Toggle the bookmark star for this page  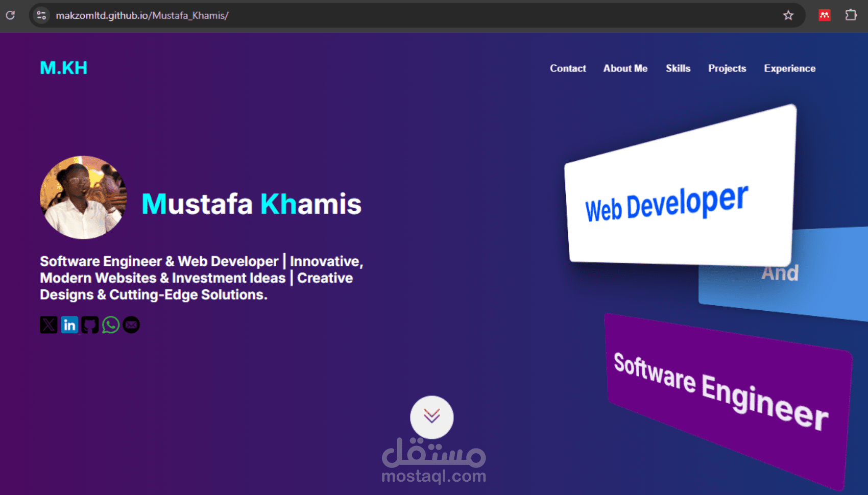click(x=789, y=15)
